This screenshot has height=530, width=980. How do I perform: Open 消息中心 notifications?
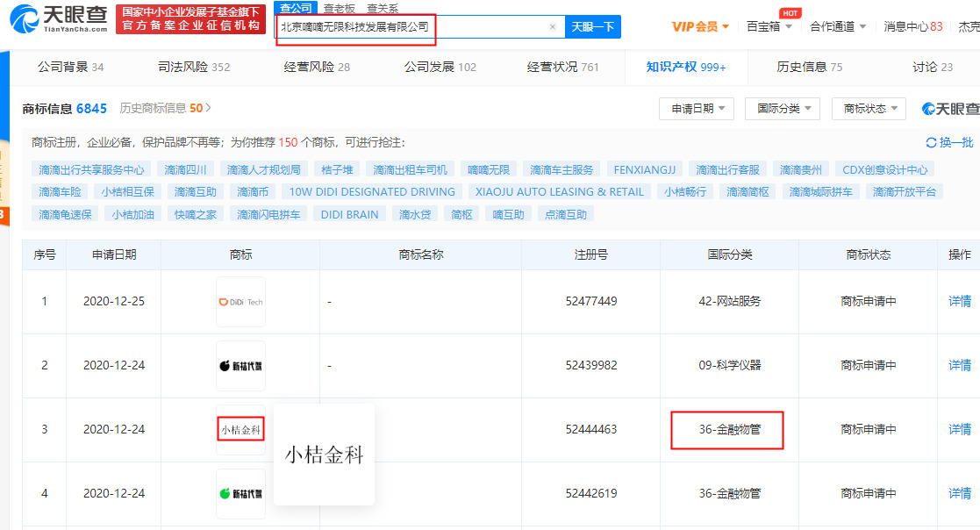point(912,27)
